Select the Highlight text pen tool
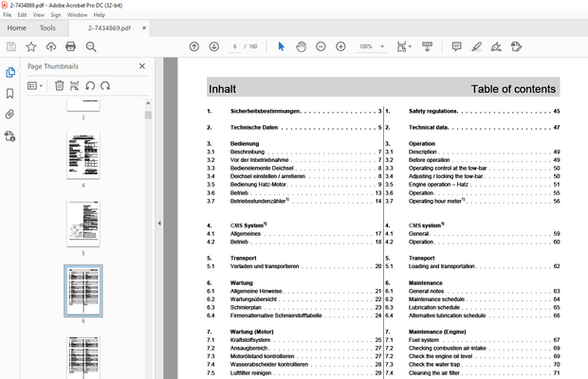 point(476,46)
